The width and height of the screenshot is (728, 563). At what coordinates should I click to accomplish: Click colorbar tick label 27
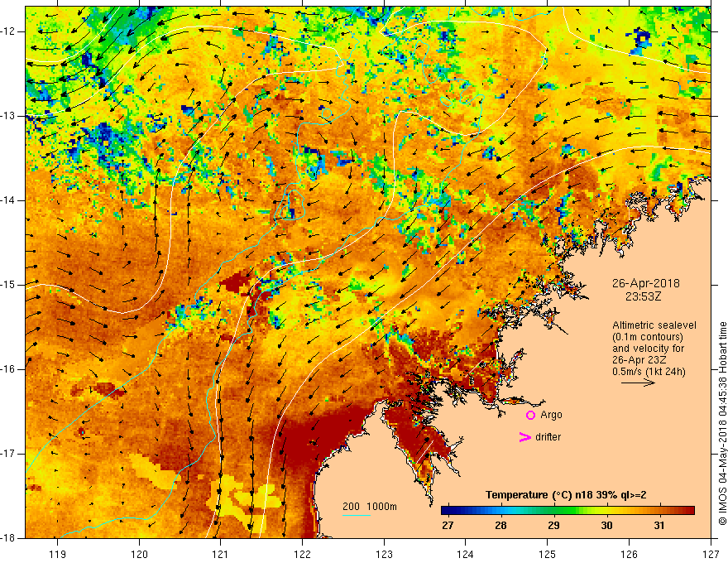(448, 526)
